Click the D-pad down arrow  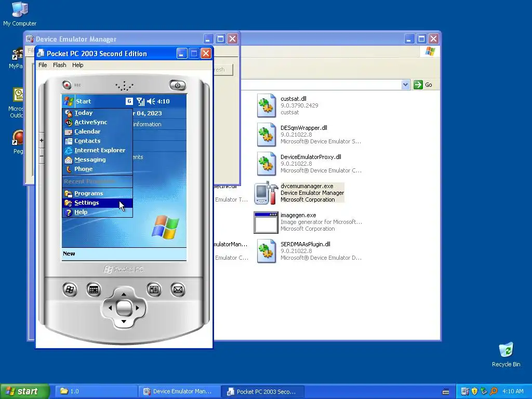124,321
